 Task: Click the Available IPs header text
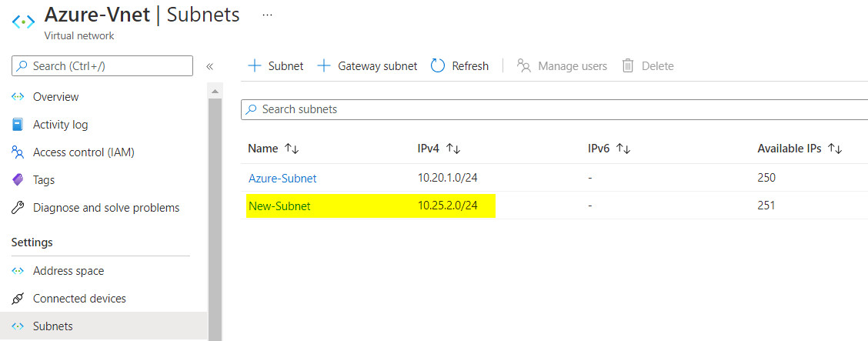pos(790,149)
